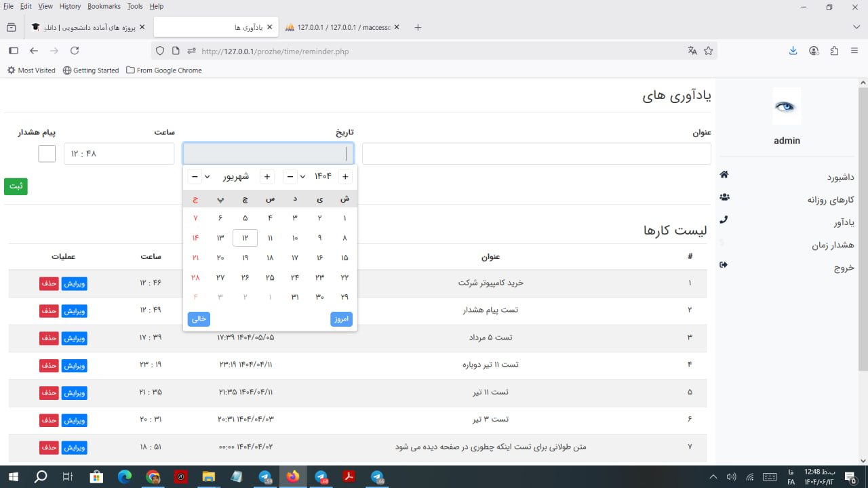Open the taskbar search magnifier
Image resolution: width=868 pixels, height=488 pixels.
click(41, 477)
